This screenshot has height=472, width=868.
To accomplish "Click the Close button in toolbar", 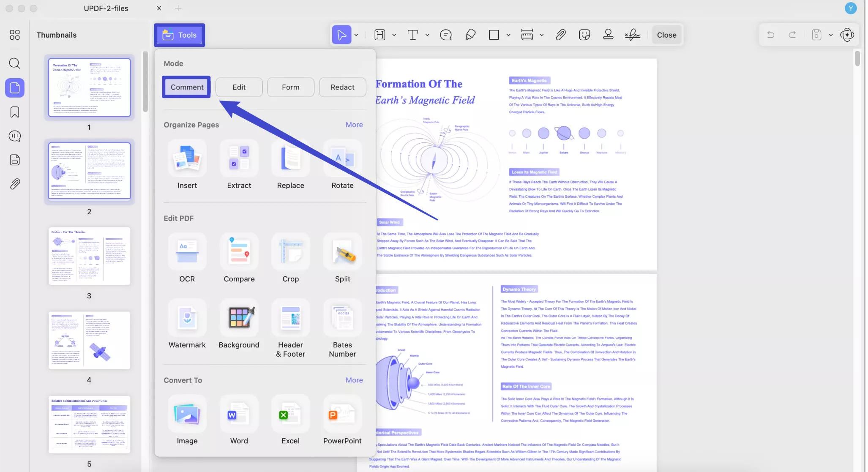I will click(x=666, y=35).
